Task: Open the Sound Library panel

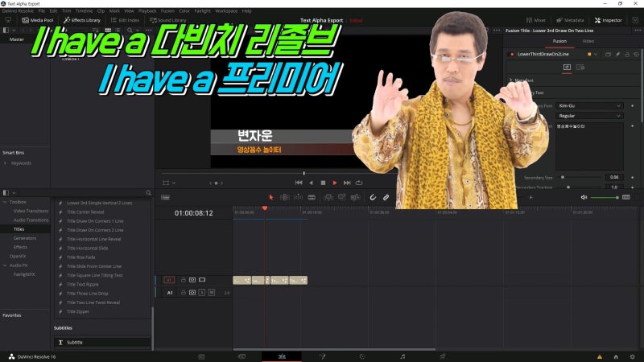Action: [168, 20]
